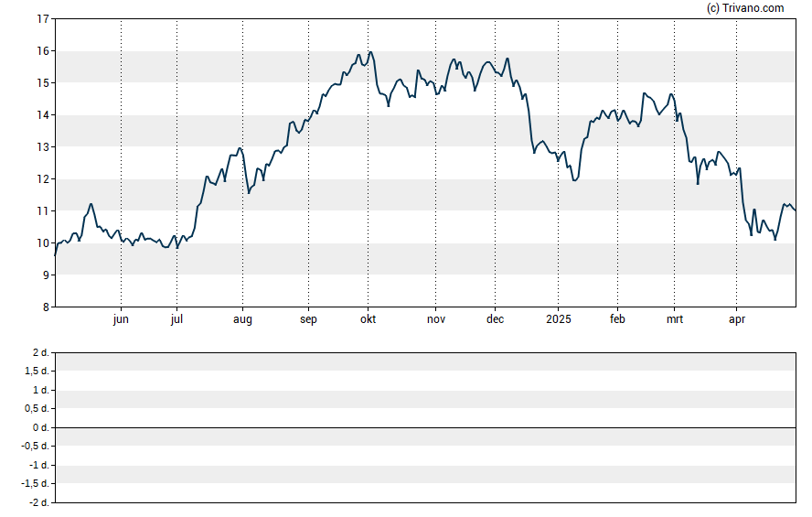The width and height of the screenshot is (812, 517).
Task: Click the Trivano.com copyright label
Action: pyautogui.click(x=745, y=7)
